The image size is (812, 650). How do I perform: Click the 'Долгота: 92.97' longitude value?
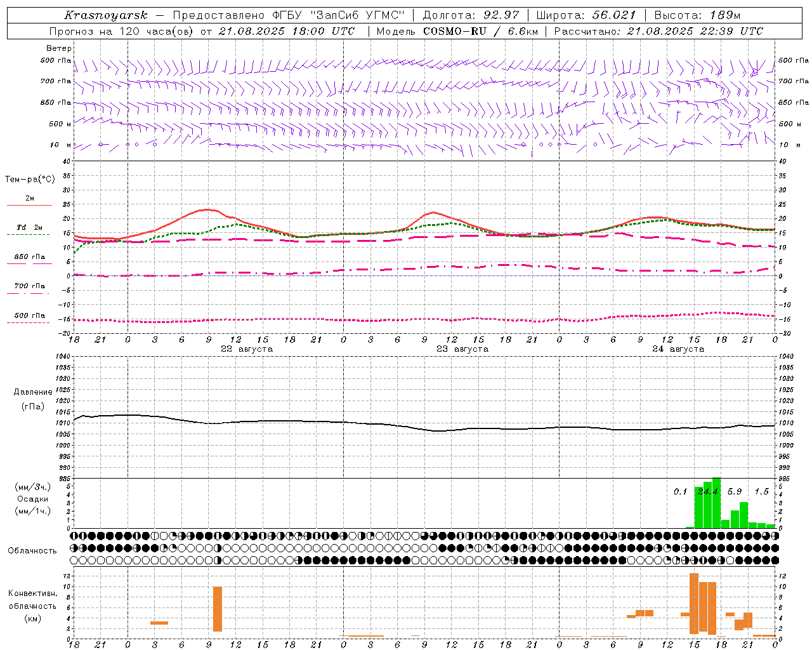471,15
